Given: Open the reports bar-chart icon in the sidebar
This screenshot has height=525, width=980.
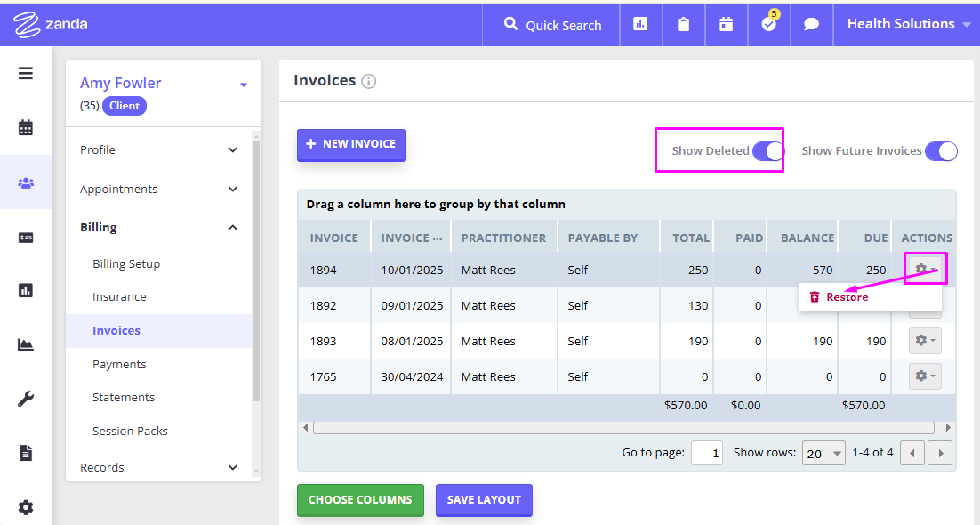Looking at the screenshot, I should coord(26,290).
